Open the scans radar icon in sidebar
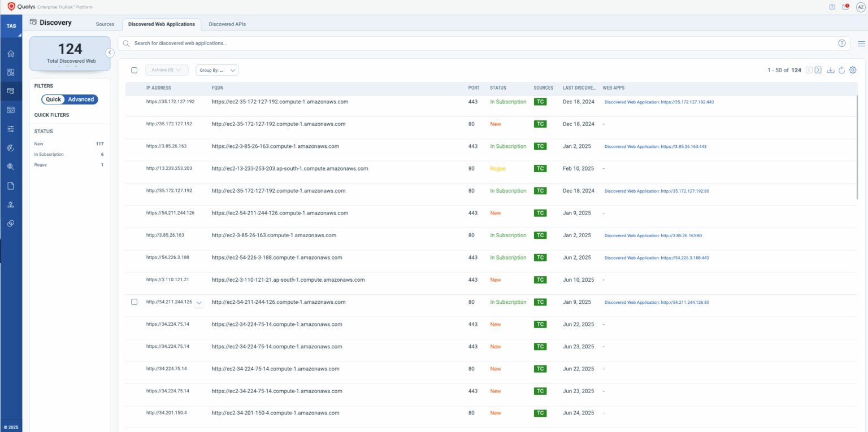 [11, 147]
